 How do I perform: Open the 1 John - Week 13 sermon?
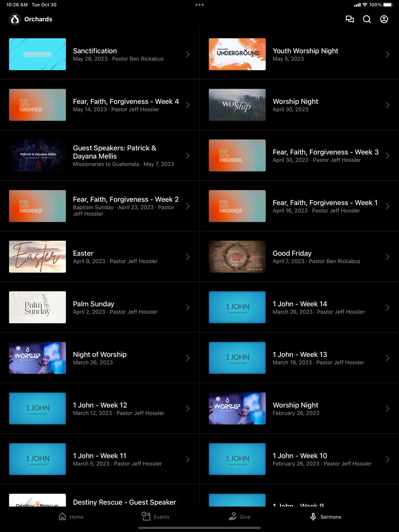[299, 358]
